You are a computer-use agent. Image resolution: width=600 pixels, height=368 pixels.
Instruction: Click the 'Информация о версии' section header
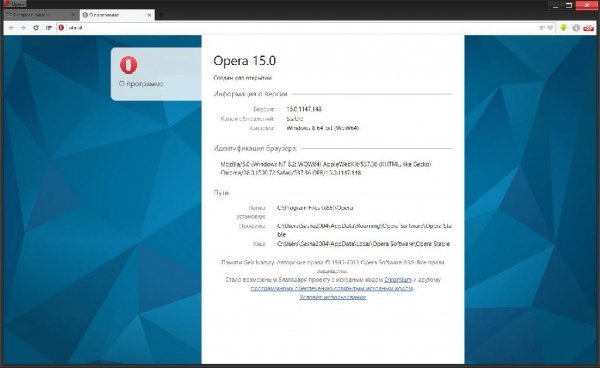250,94
